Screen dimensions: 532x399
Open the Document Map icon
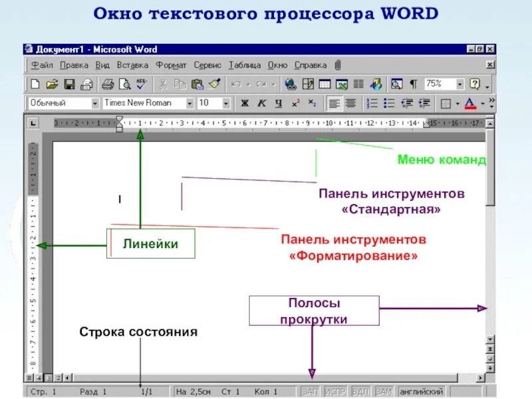(396, 84)
